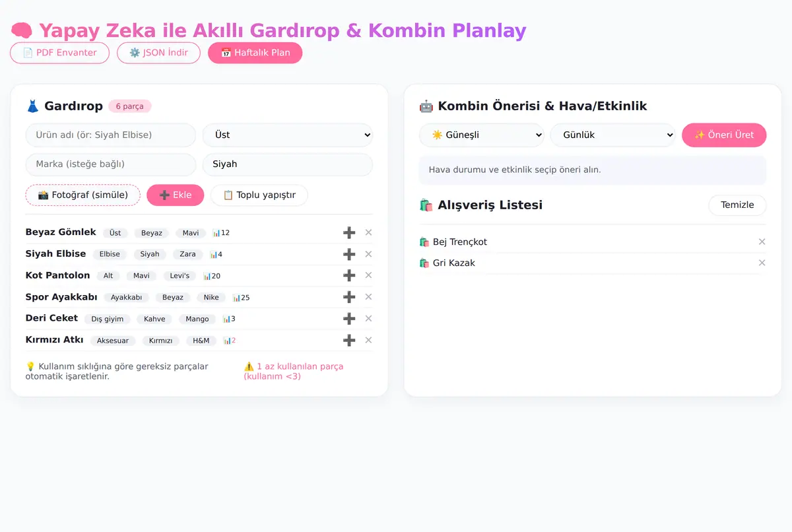This screenshot has height=532, width=792.
Task: Click the pink Ekle button
Action: (175, 195)
